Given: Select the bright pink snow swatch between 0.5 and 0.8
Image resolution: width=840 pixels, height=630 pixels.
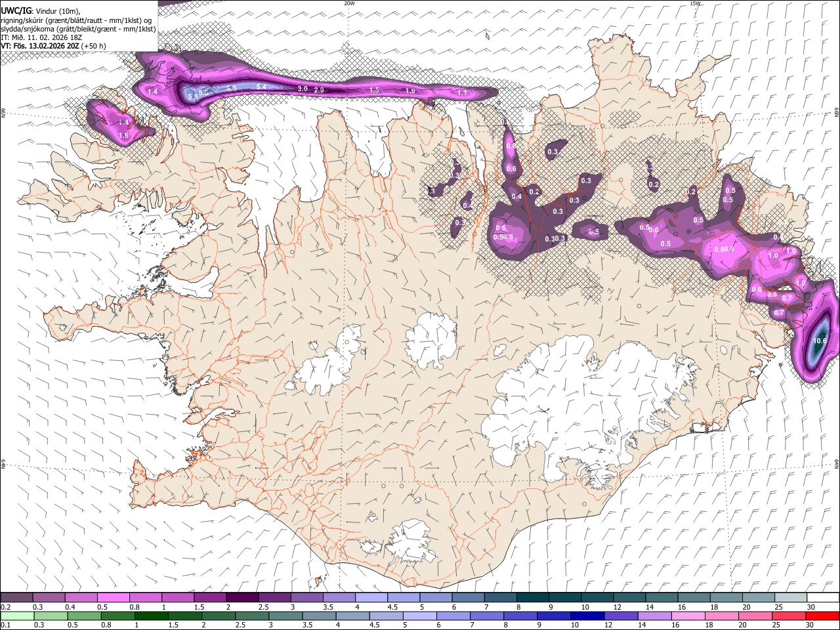Looking at the screenshot, I should tap(114, 597).
